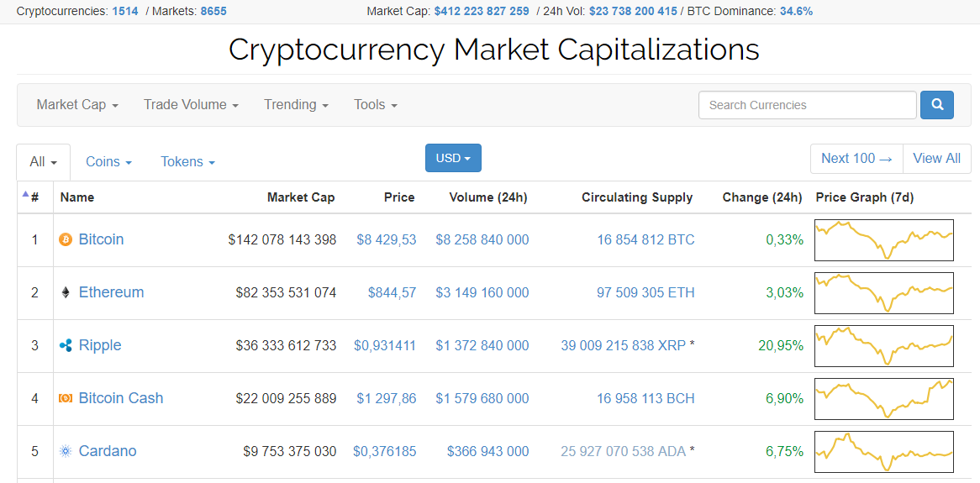The height and width of the screenshot is (483, 980).
Task: Switch to the Tokens tab
Action: [x=187, y=162]
